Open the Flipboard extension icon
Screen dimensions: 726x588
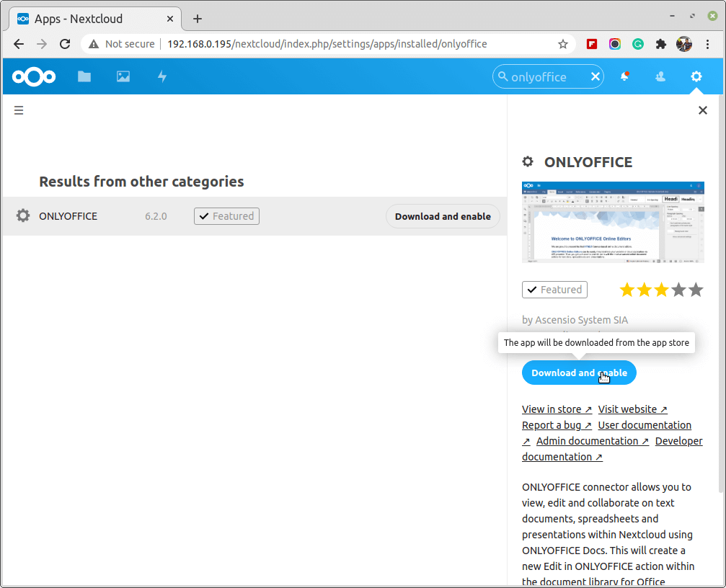[x=592, y=44]
